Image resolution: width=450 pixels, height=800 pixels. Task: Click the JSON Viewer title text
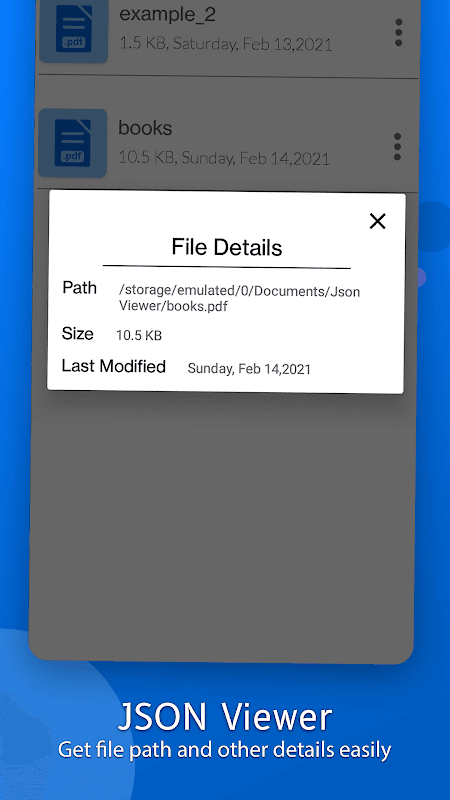click(x=224, y=716)
